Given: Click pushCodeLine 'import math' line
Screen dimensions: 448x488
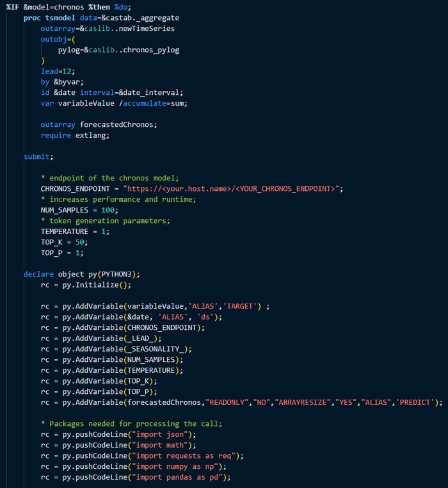Looking at the screenshot, I should [118, 445].
